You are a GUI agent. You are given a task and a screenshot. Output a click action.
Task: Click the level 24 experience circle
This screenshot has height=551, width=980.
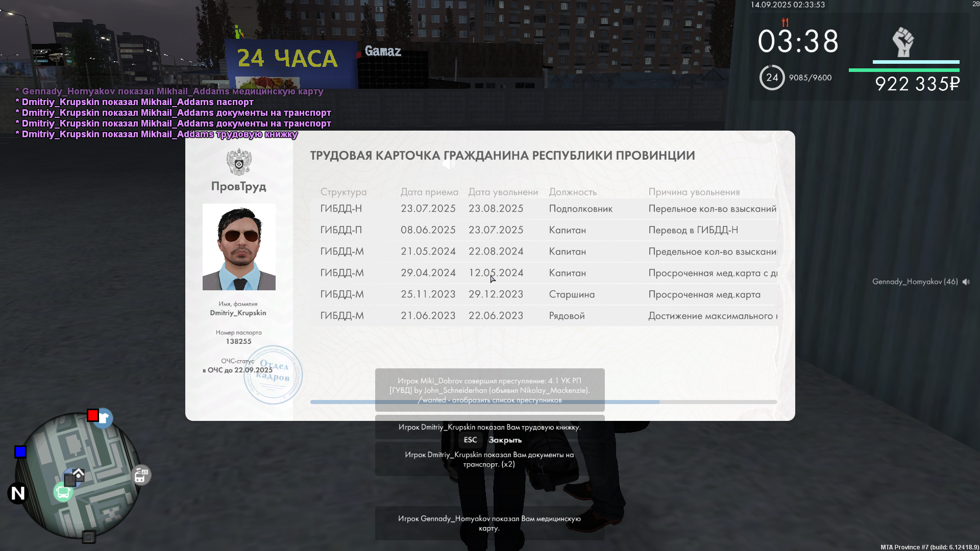click(772, 78)
